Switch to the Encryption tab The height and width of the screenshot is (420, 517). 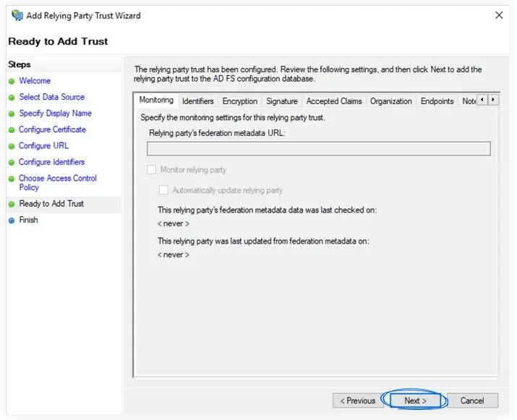240,101
